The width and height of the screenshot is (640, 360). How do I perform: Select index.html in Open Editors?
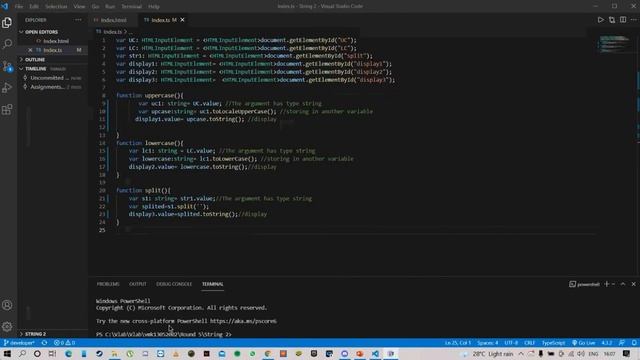click(56, 41)
